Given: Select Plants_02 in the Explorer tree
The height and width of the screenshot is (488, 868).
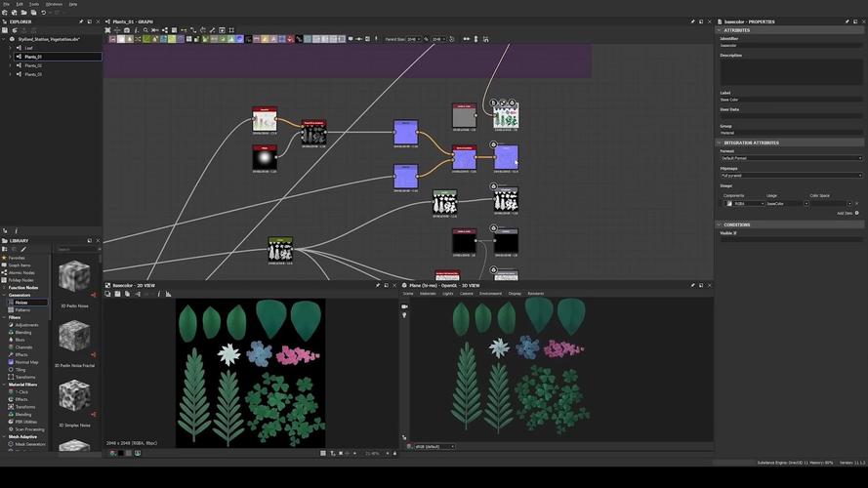Looking at the screenshot, I should [x=33, y=65].
